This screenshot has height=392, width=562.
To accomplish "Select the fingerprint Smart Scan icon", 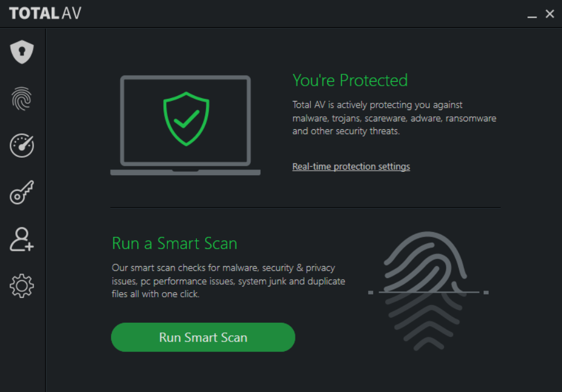I will (22, 99).
